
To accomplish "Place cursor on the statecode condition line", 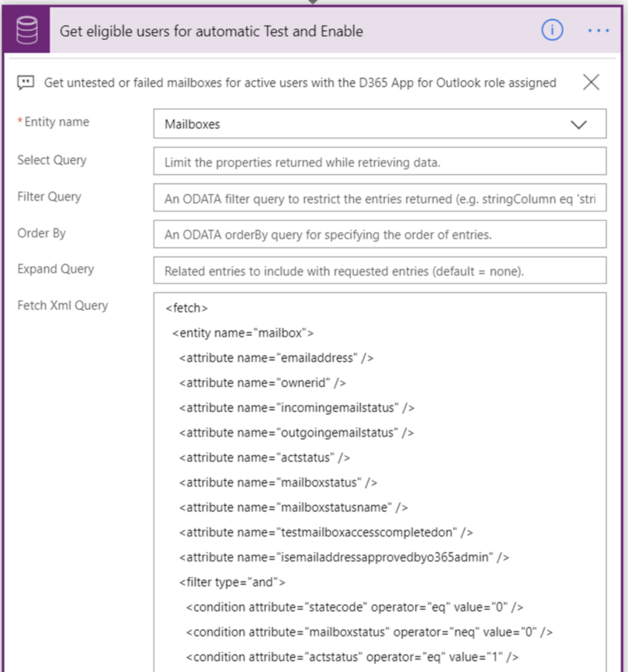I will coord(349,607).
